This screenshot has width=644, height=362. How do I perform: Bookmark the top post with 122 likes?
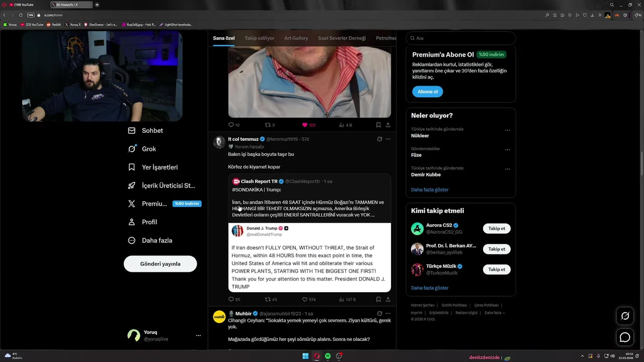point(378,125)
